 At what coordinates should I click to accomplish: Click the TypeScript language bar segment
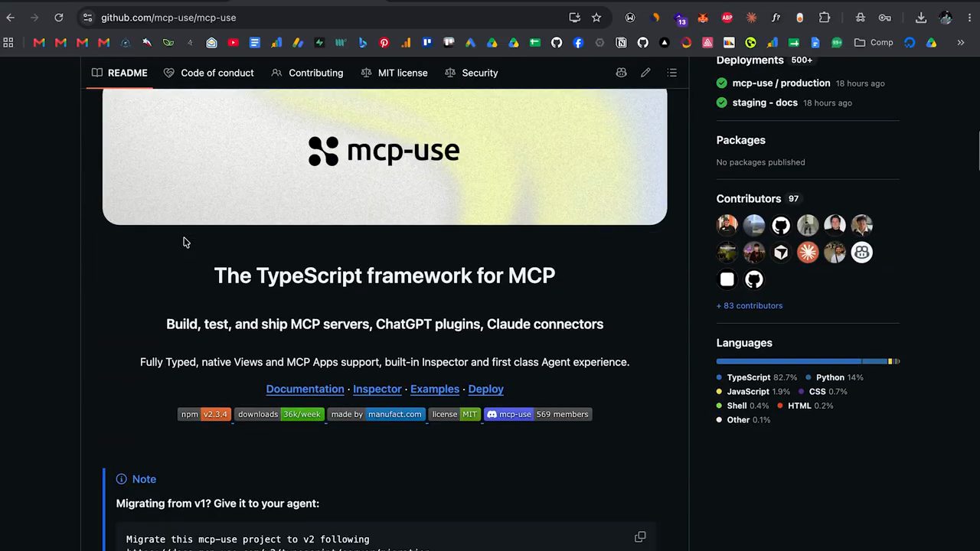click(x=789, y=361)
